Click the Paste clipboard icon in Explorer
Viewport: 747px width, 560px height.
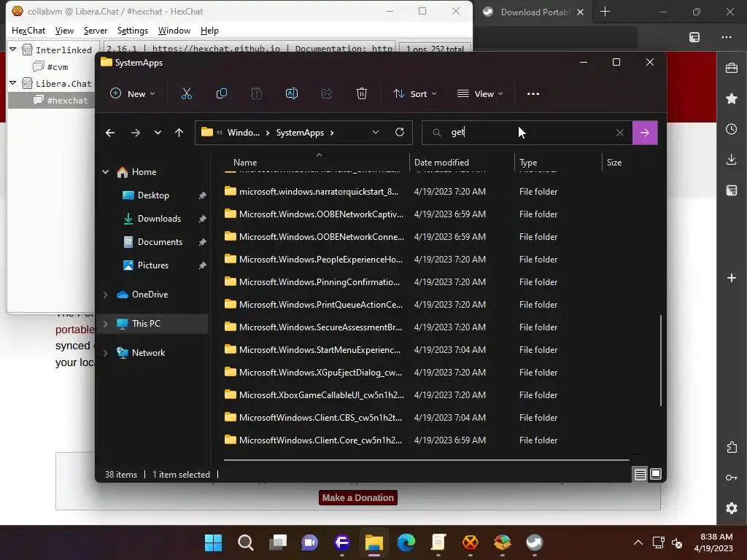(x=257, y=94)
